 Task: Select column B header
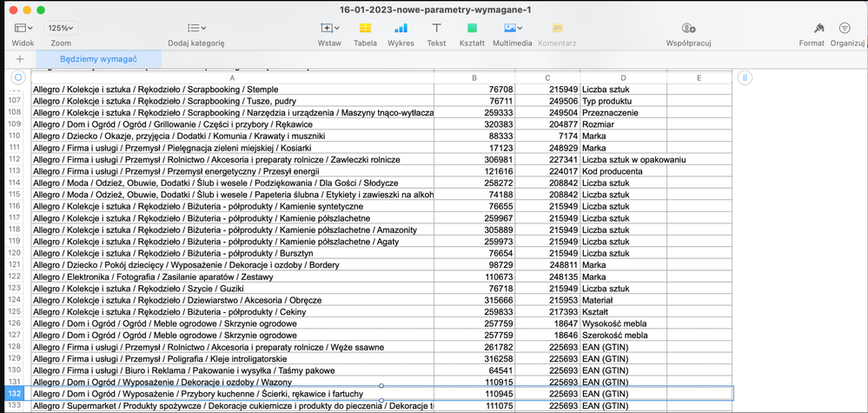tap(474, 78)
